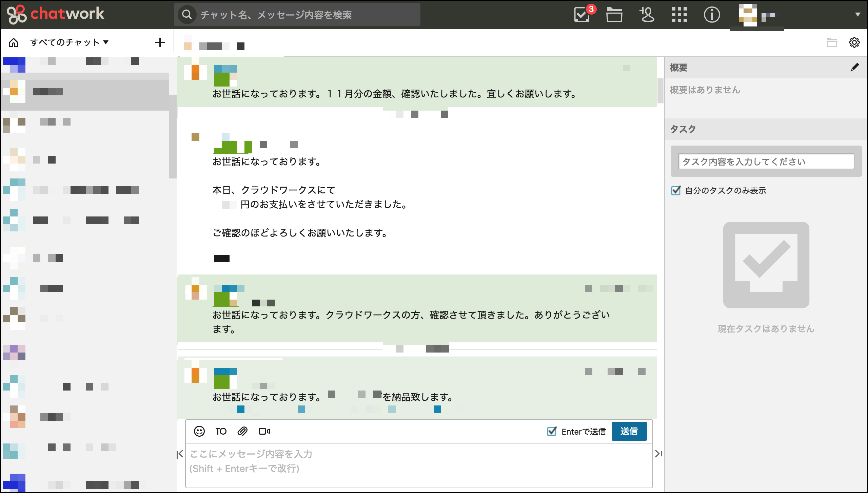Open file management folder icon in header

click(614, 15)
